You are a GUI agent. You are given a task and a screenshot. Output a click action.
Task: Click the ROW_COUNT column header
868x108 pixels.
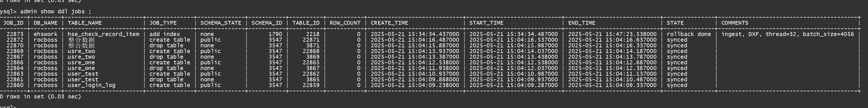pyautogui.click(x=345, y=23)
